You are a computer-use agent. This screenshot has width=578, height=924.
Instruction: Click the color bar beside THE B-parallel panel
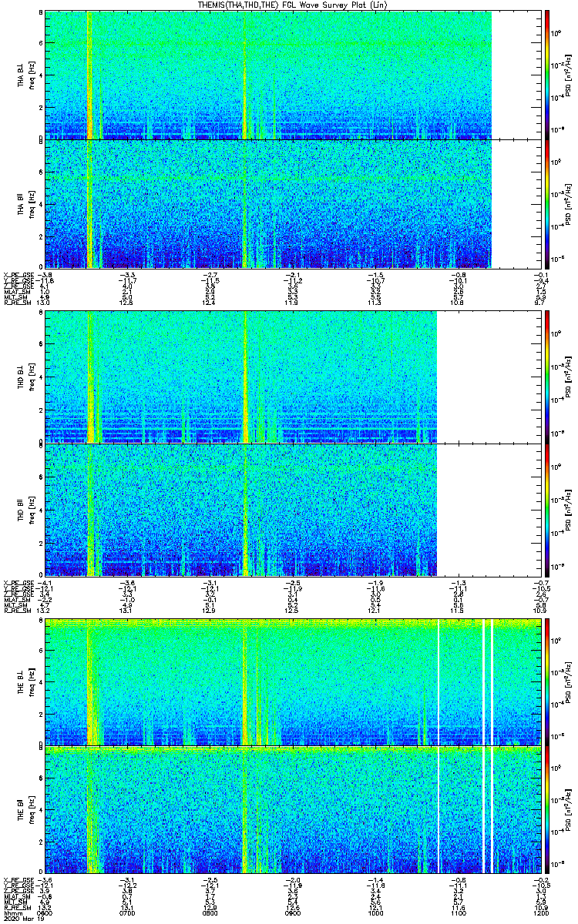point(547,811)
